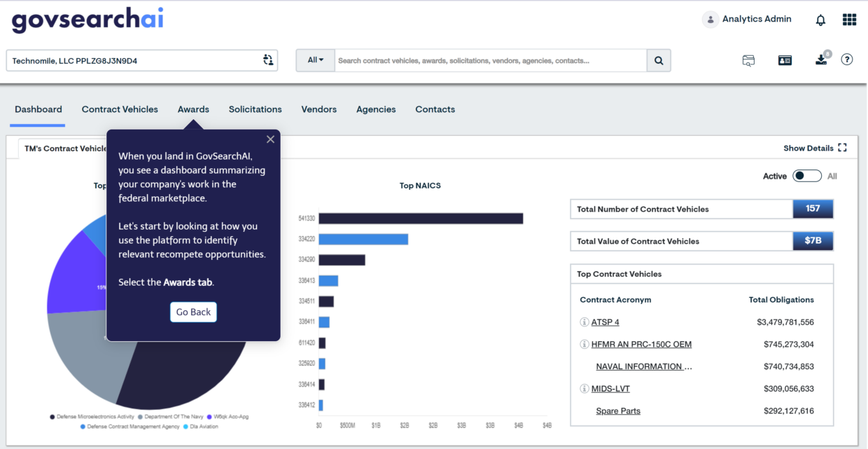Click the 157 total vehicles value
Screen dimensions: 868x449
click(x=813, y=209)
